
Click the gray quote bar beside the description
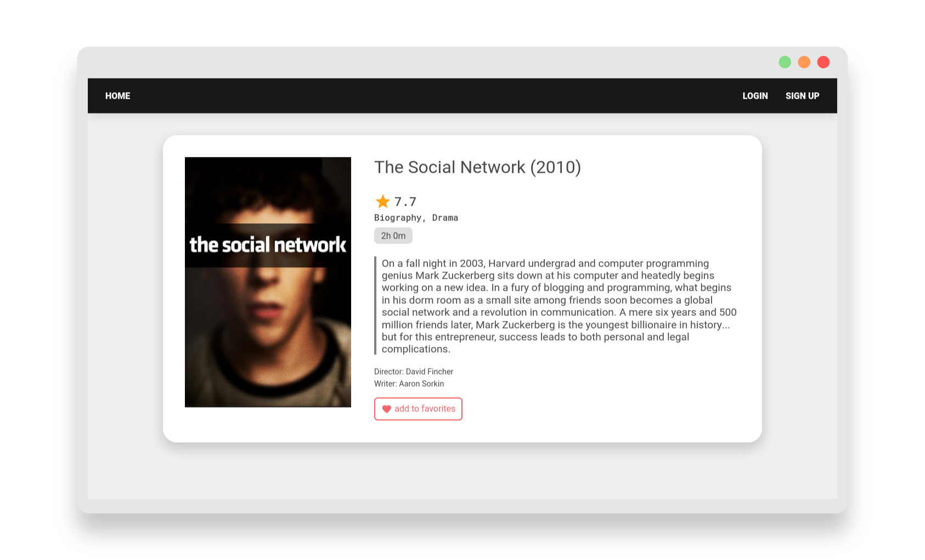[x=376, y=306]
